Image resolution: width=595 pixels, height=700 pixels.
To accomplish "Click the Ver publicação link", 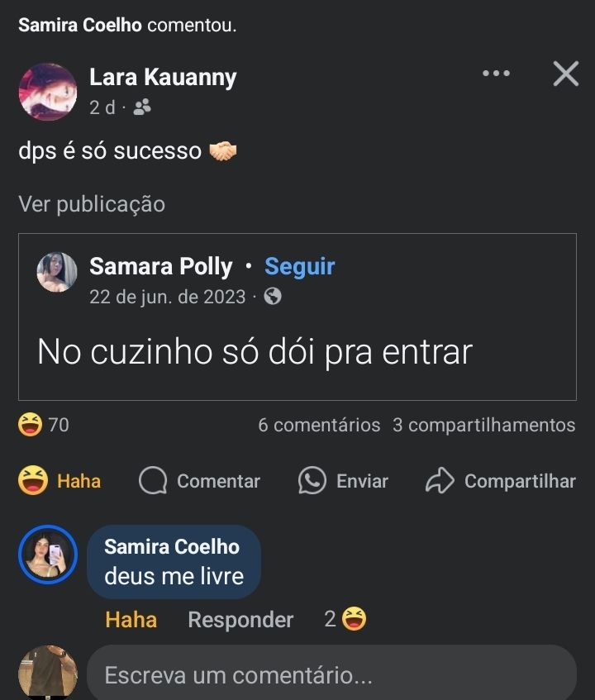I will (92, 204).
